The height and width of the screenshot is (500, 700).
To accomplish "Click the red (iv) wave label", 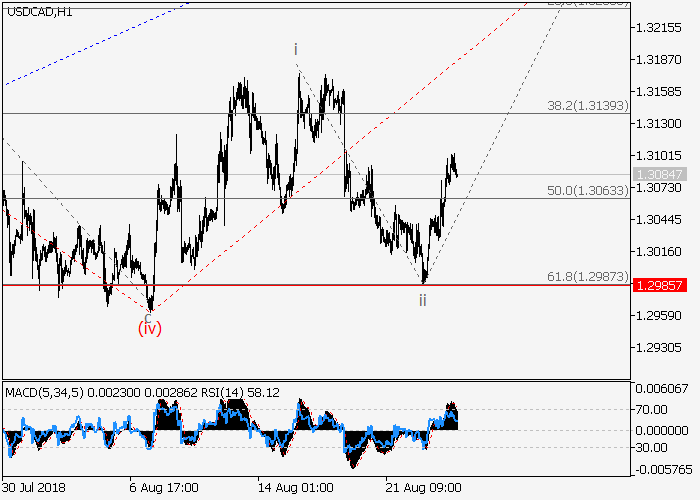I will point(149,327).
